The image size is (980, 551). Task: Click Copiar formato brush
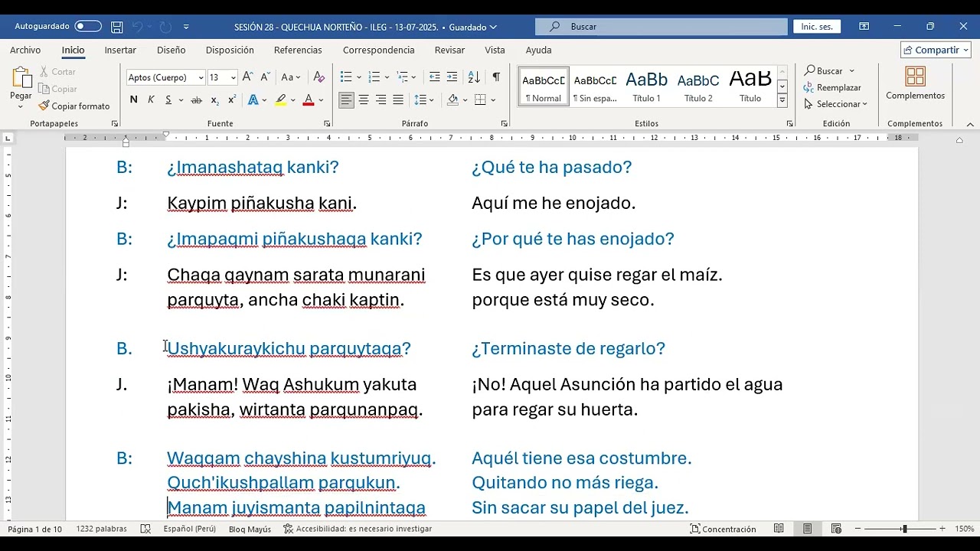pyautogui.click(x=74, y=106)
